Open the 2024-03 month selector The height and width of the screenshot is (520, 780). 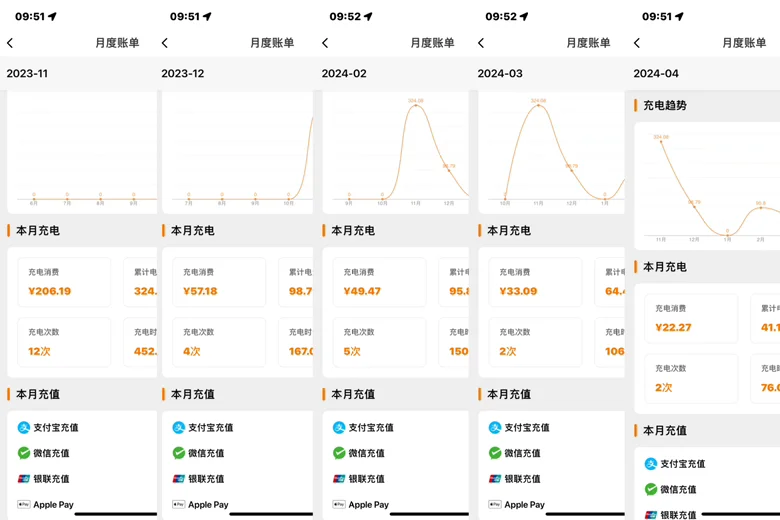point(500,74)
